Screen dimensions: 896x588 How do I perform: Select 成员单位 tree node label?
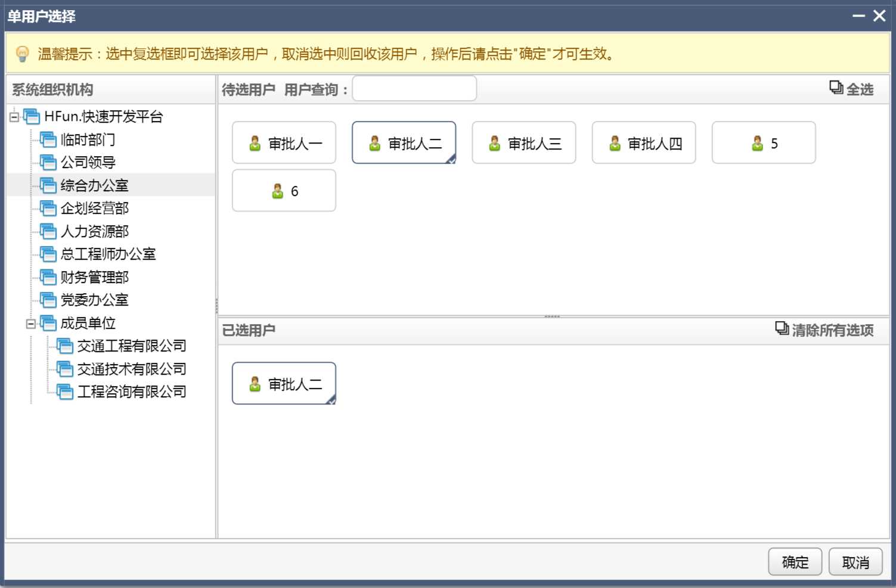tap(88, 323)
